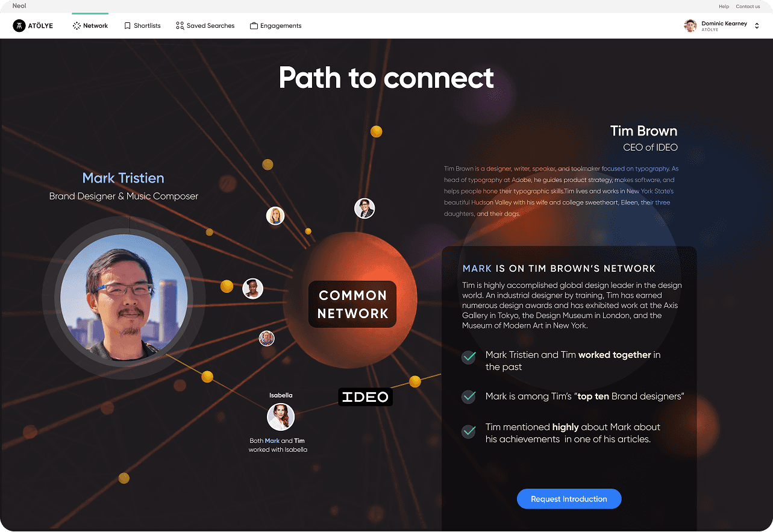Click the Request Introduction button
The image size is (773, 532).
click(569, 499)
